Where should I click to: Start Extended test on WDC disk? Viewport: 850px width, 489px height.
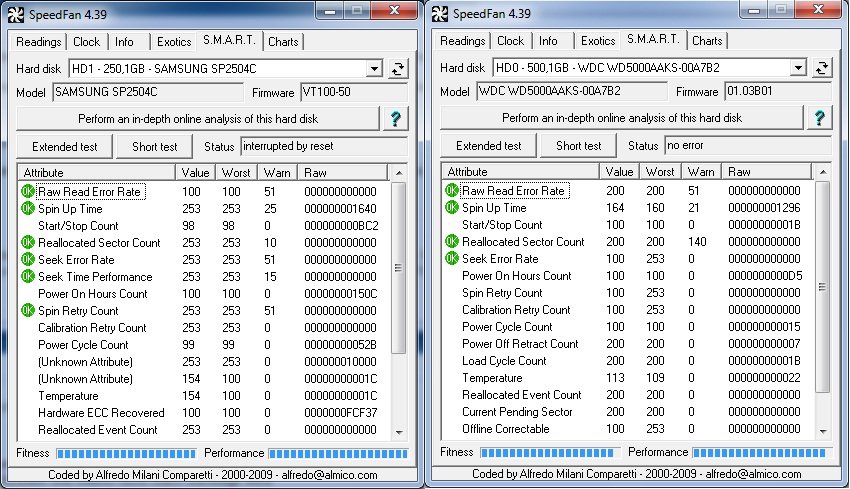pos(488,146)
